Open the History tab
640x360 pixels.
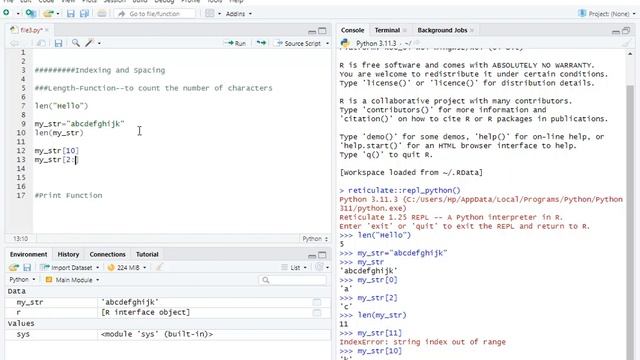click(68, 254)
